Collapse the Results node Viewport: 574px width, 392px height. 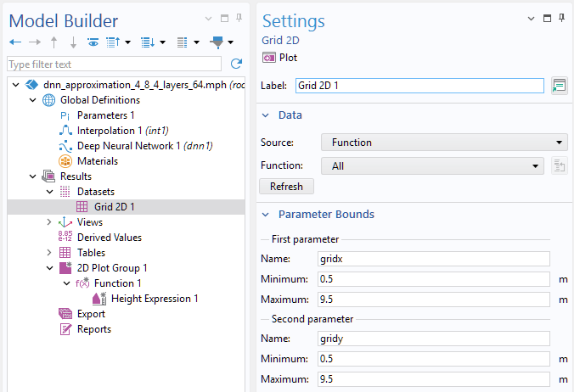click(33, 176)
